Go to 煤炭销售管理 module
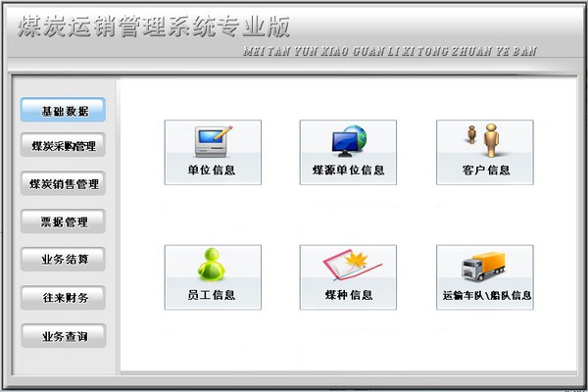 [63, 183]
